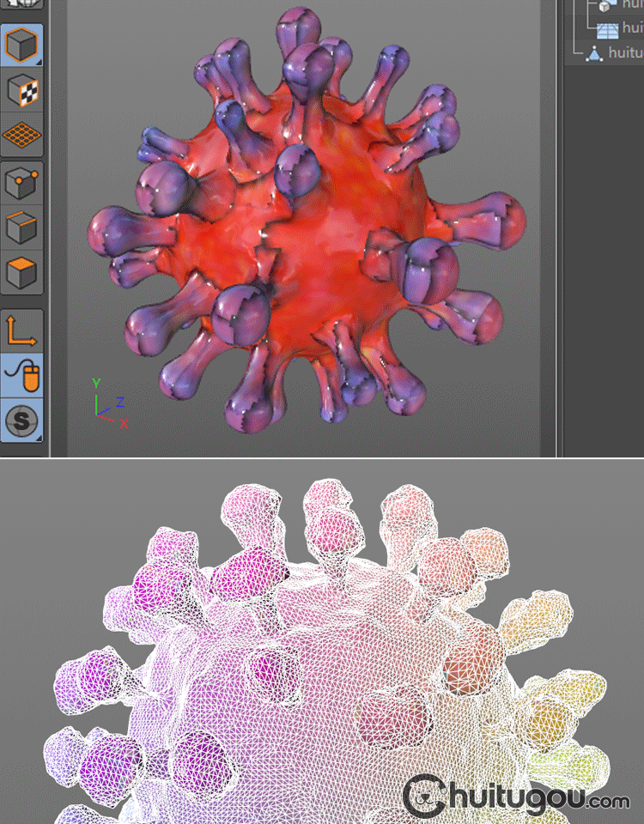Select the 'hui' deformer row label

633,27
